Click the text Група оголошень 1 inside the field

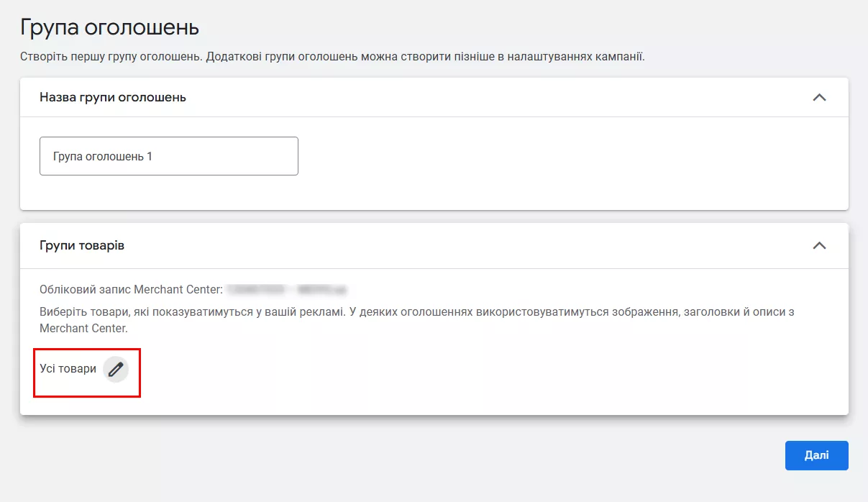[103, 156]
